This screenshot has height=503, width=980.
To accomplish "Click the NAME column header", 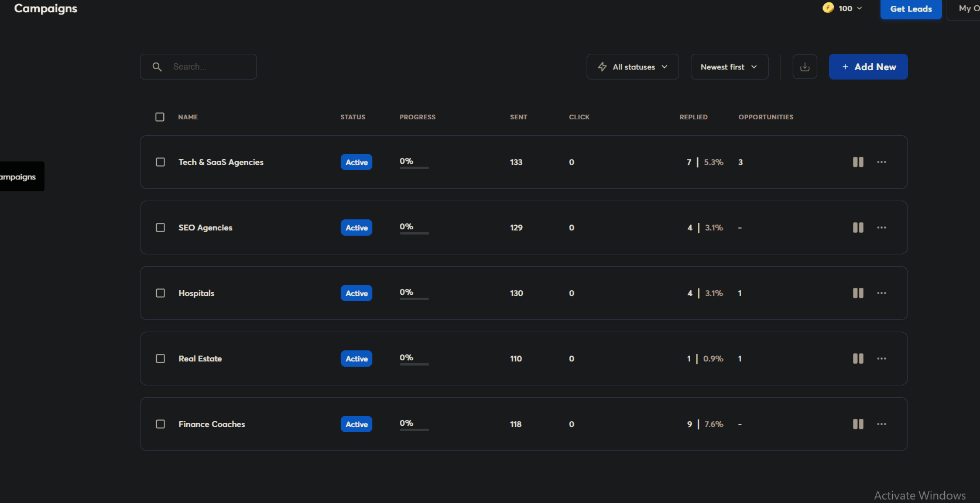I will point(188,117).
